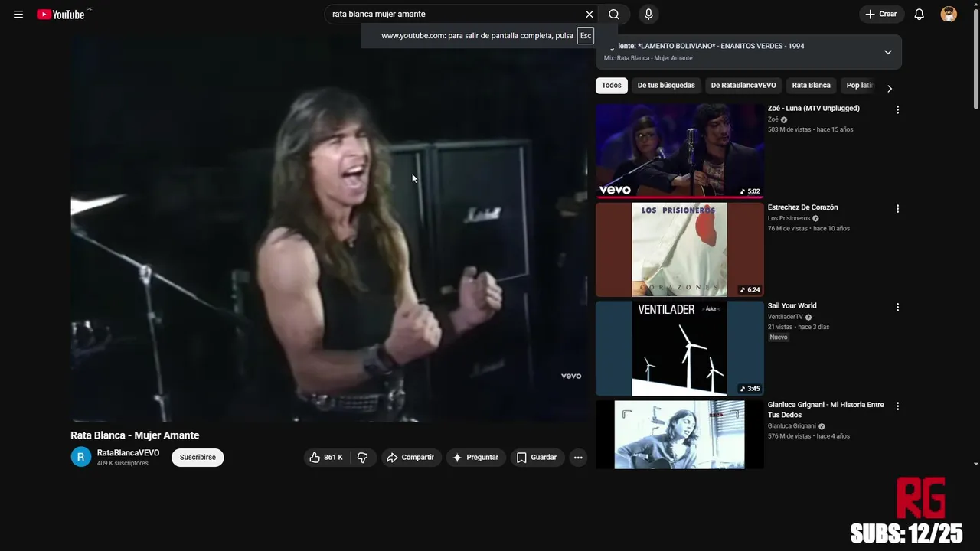Save video with Guardar button
This screenshot has width=980, height=551.
537,458
